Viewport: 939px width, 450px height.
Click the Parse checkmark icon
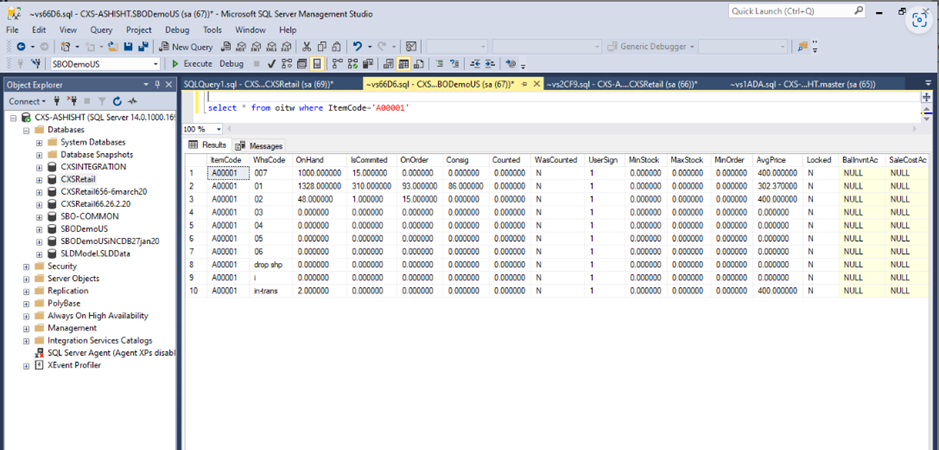click(271, 64)
